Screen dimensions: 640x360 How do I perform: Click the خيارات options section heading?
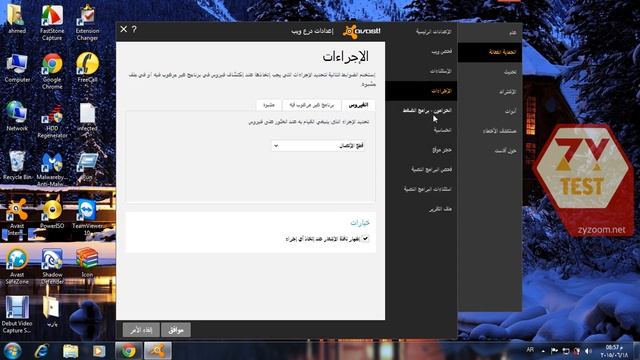[x=360, y=223]
